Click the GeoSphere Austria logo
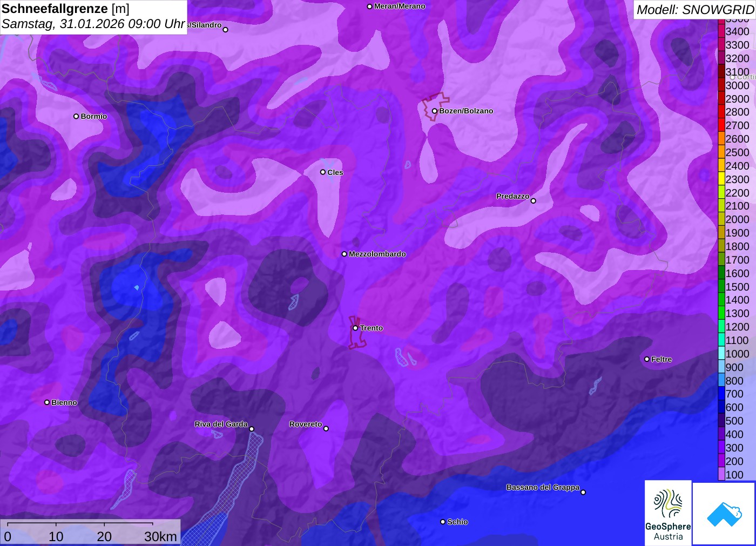This screenshot has width=756, height=546. coord(668,513)
